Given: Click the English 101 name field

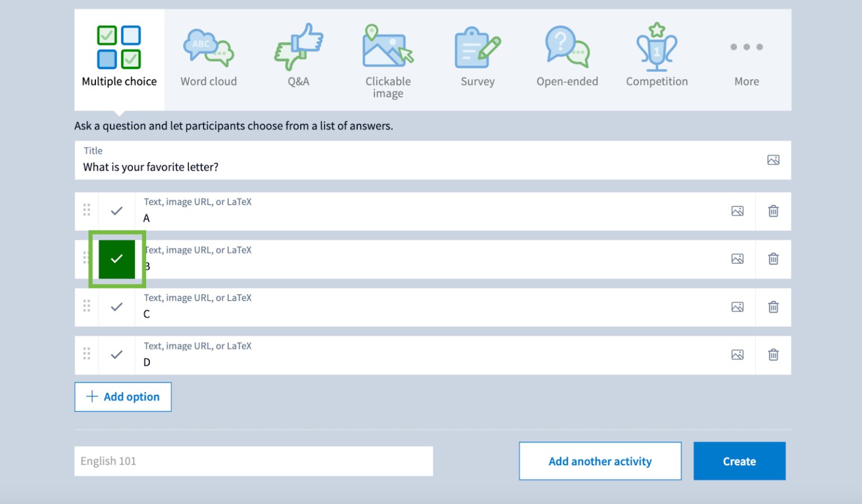Looking at the screenshot, I should [x=254, y=461].
